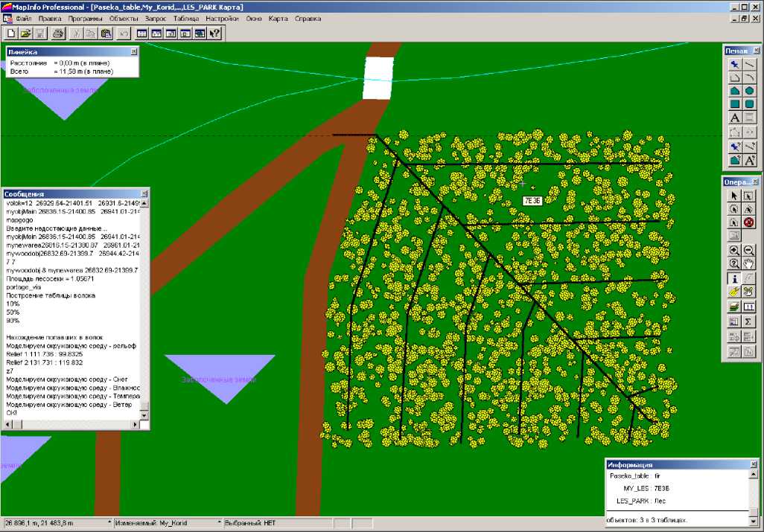The height and width of the screenshot is (532, 764).
Task: Choose the Select arrow tool
Action: click(x=733, y=196)
